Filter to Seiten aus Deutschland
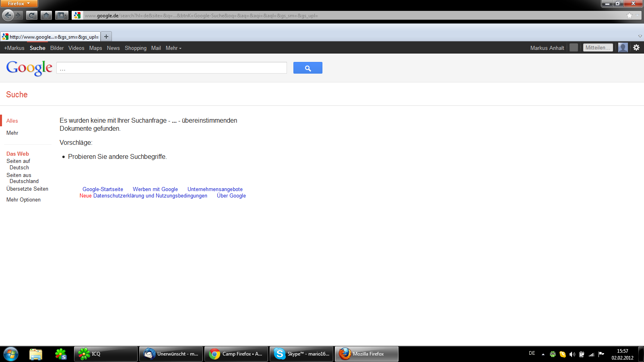 point(23,178)
